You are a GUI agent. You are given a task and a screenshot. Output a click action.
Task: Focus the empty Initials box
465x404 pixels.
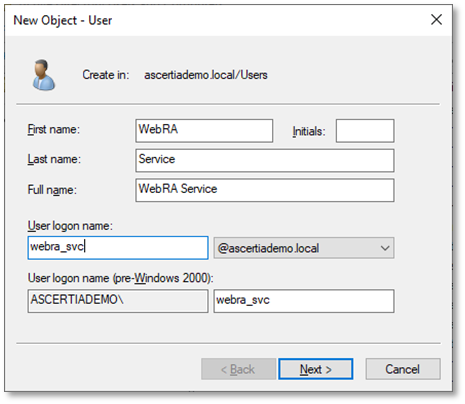[365, 131]
